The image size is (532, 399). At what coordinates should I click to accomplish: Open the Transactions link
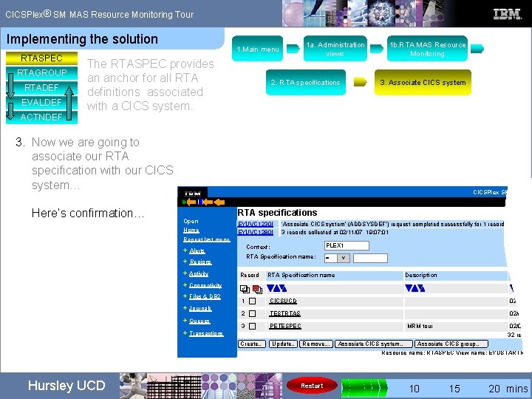tap(206, 333)
